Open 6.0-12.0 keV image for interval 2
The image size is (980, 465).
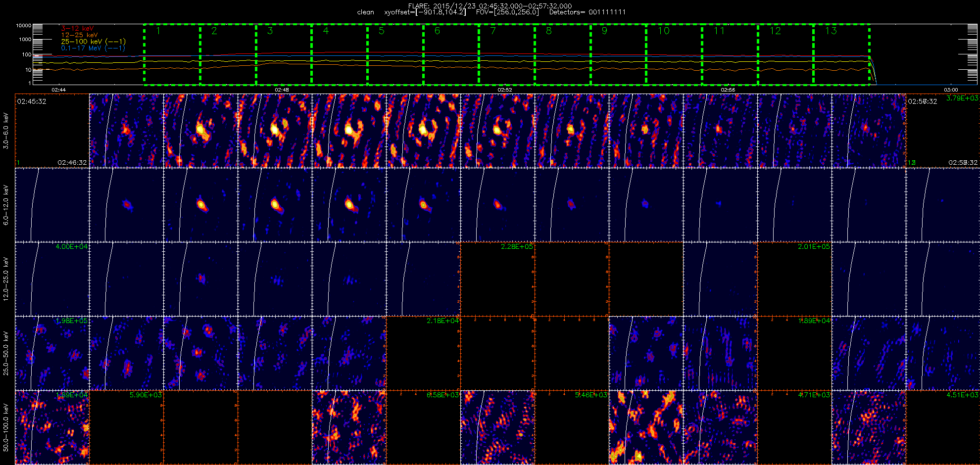coord(126,205)
